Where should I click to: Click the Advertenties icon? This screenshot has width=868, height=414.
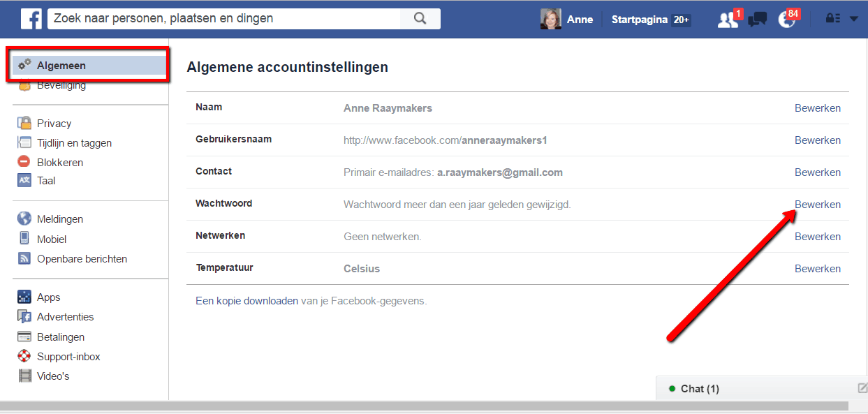tap(25, 316)
